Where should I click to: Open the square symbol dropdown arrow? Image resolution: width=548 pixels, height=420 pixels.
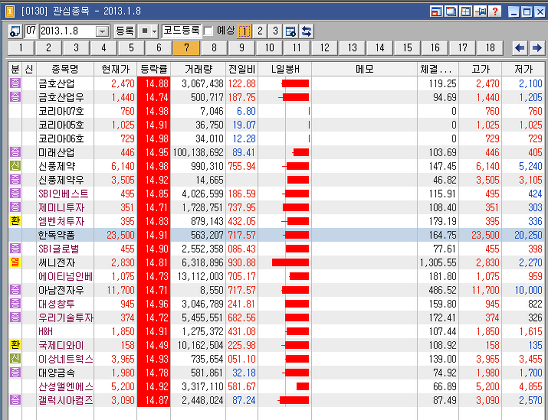pos(154,31)
